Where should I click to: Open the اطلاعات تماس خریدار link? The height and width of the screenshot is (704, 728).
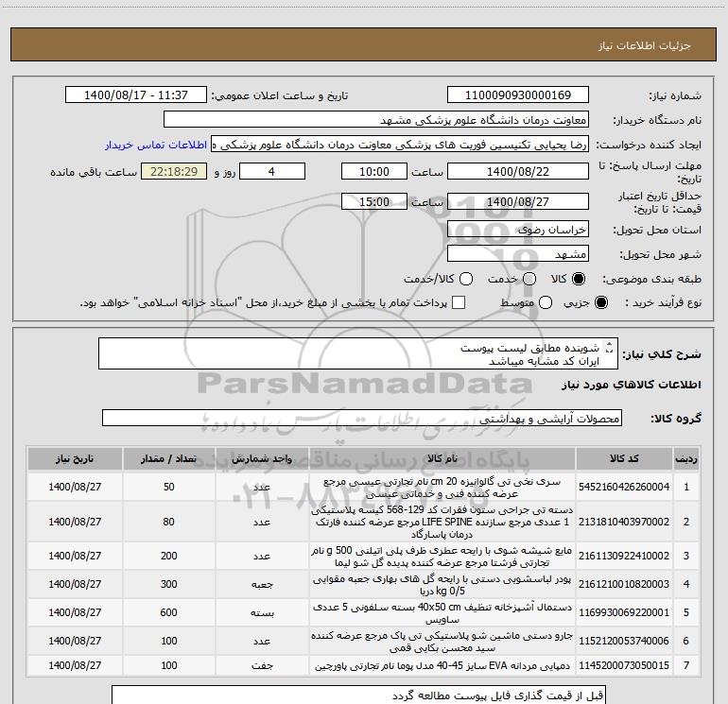click(x=156, y=145)
